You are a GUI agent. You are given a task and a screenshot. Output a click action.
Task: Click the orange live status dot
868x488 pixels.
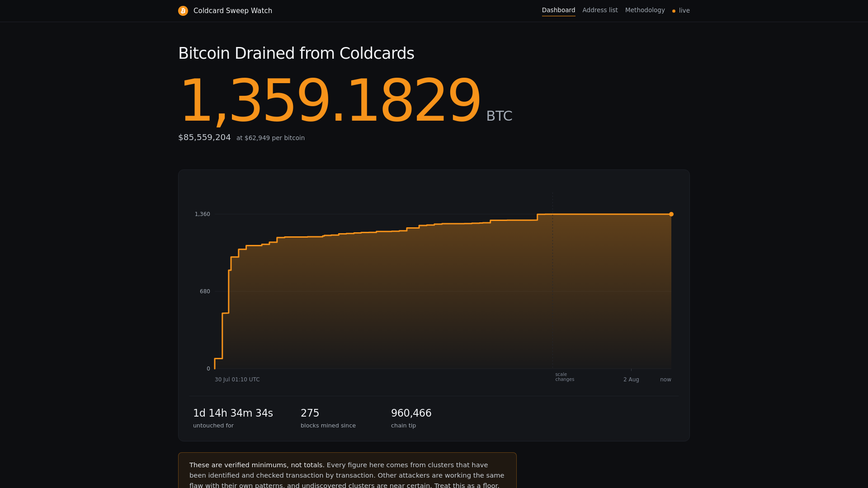674,11
